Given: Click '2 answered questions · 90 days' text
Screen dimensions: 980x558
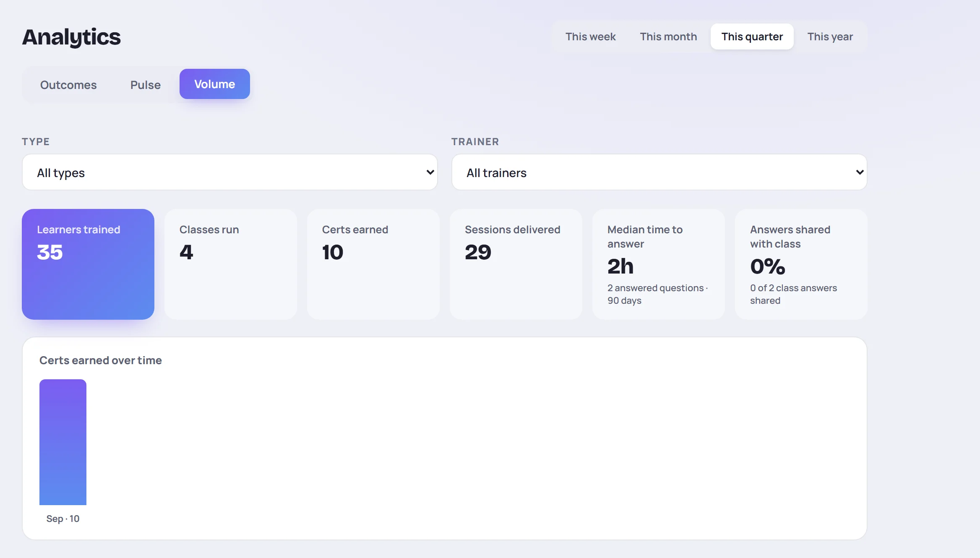Looking at the screenshot, I should [658, 294].
